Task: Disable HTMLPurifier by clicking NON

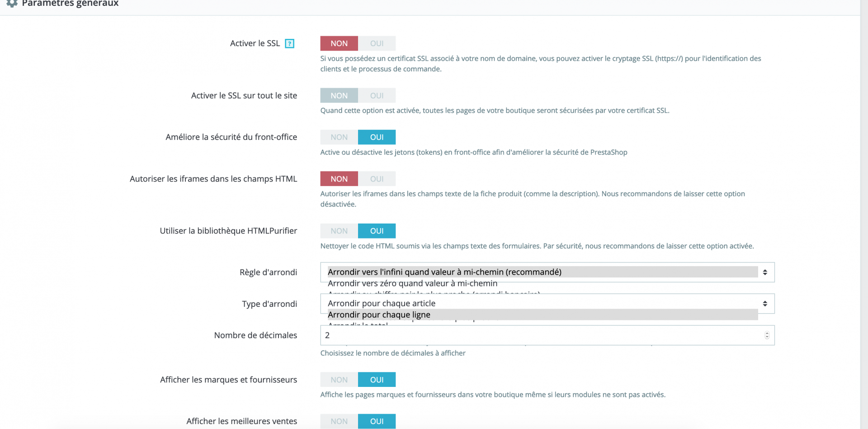Action: coord(339,231)
